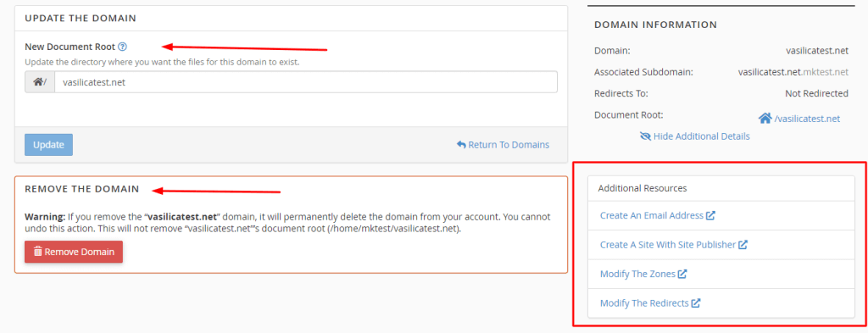
Task: Click external-link icon beside Modify The Zones
Action: tap(682, 273)
